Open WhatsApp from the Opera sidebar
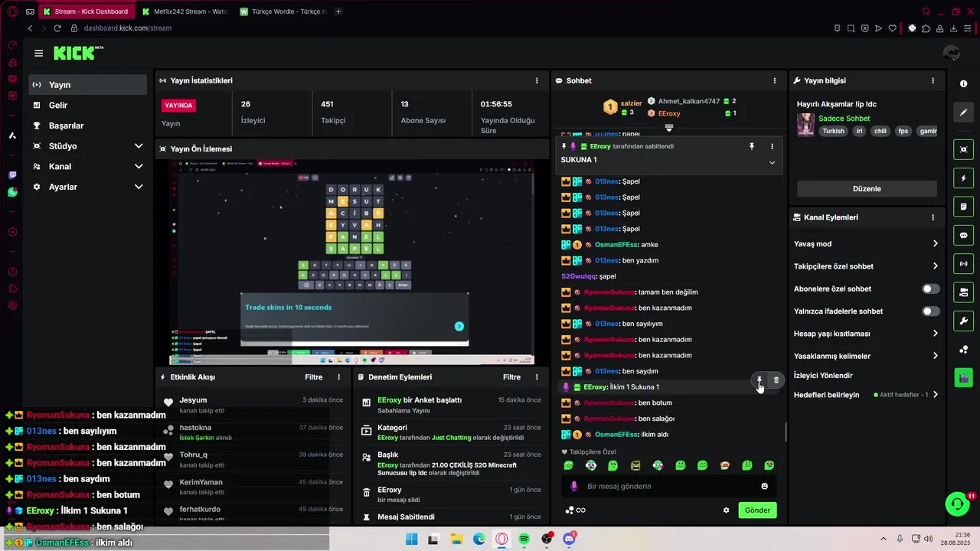Screen dimensions: 980x551 pyautogui.click(x=12, y=192)
